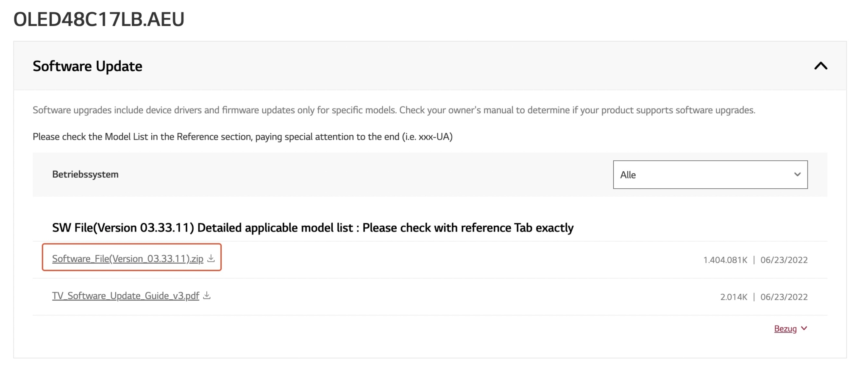
Task: Click the arrow in the Alle dropdown
Action: pyautogui.click(x=797, y=175)
